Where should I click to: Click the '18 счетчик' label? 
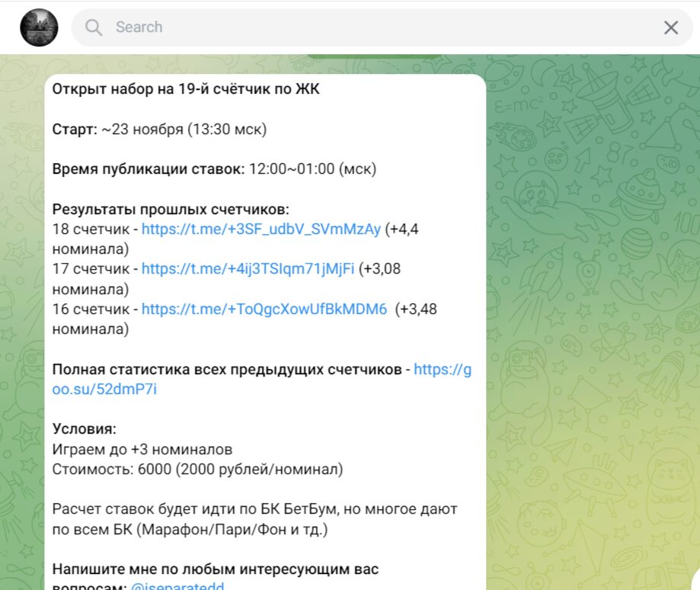pyautogui.click(x=91, y=229)
